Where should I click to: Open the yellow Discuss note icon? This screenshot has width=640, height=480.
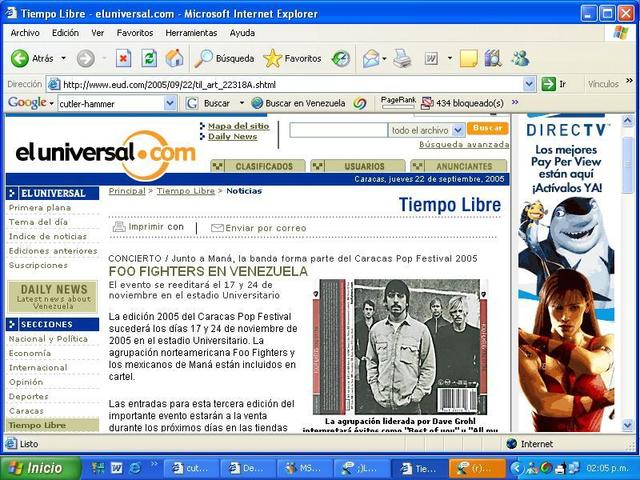click(x=468, y=58)
